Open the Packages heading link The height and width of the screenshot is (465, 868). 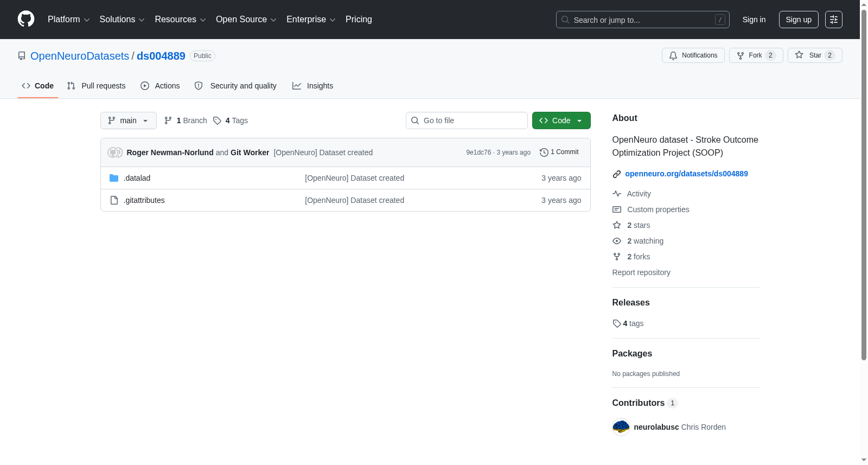tap(632, 354)
